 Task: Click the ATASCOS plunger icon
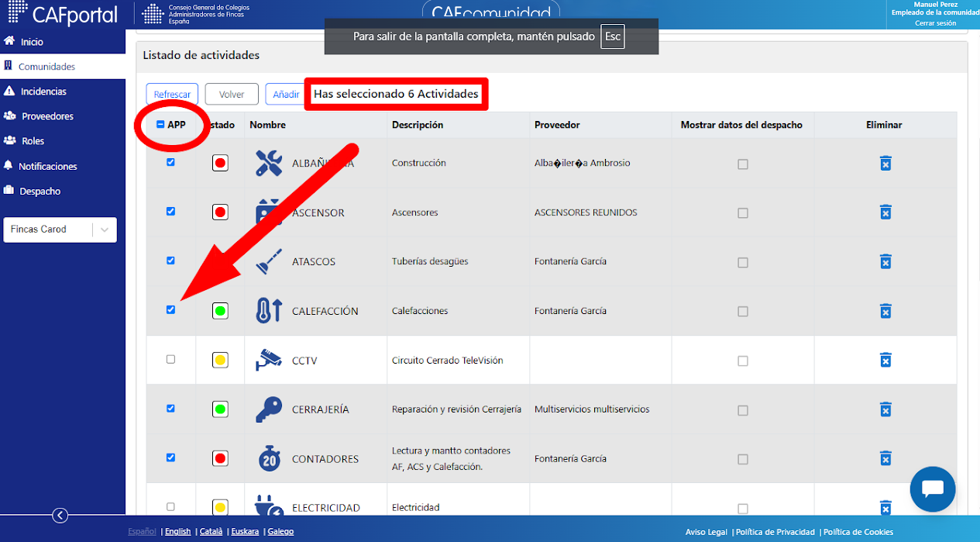269,261
